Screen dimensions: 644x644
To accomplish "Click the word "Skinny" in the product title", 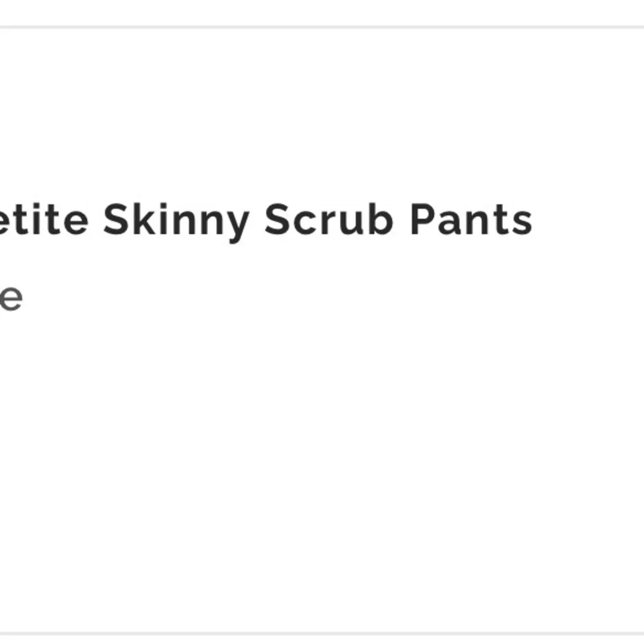I will point(175,221).
